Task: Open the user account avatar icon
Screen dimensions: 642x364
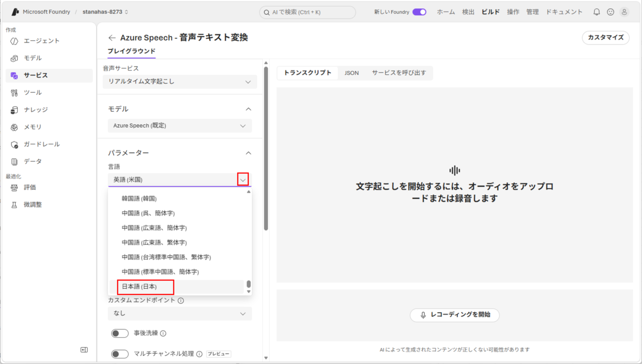Action: [x=624, y=12]
